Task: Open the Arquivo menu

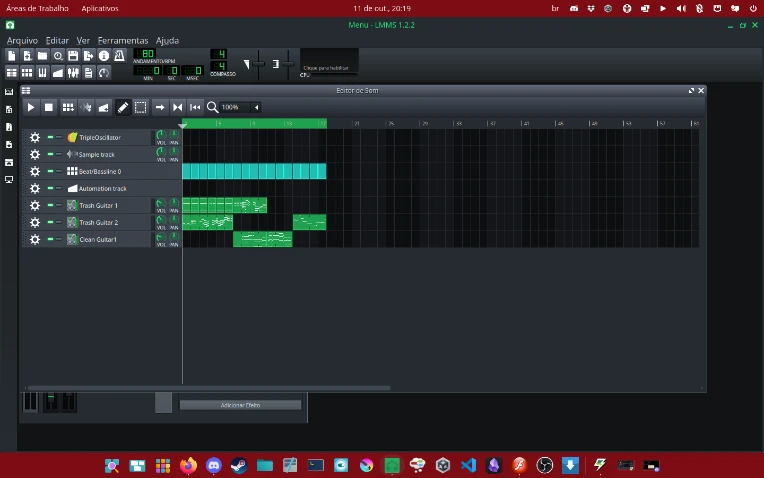Action: pos(22,40)
